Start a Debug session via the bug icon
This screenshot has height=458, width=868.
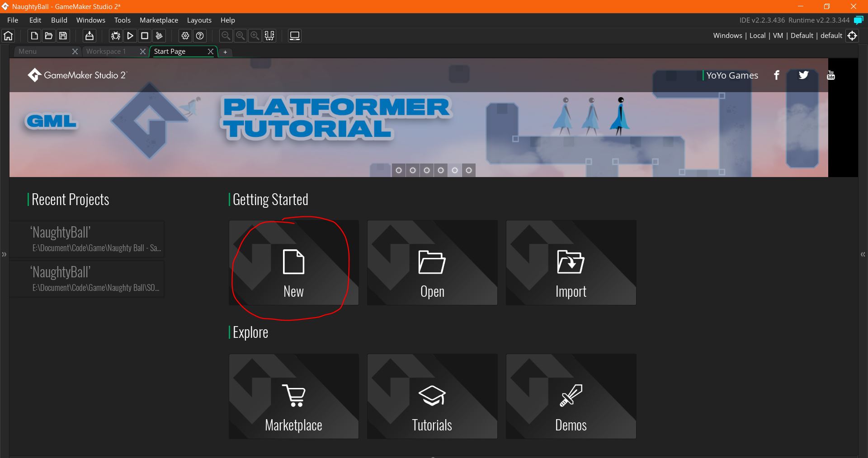point(115,36)
